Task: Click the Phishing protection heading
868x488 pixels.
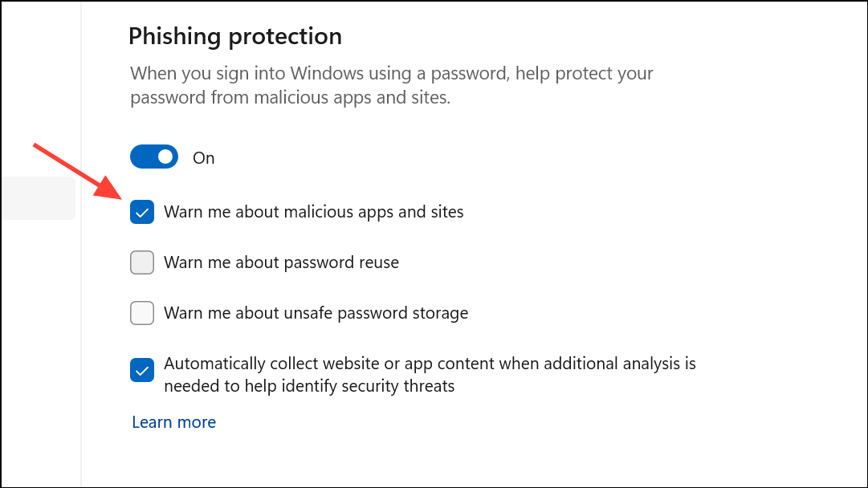Action: 235,36
